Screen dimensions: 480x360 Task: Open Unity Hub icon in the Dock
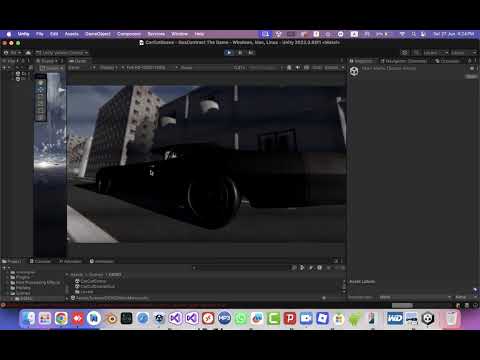428,319
